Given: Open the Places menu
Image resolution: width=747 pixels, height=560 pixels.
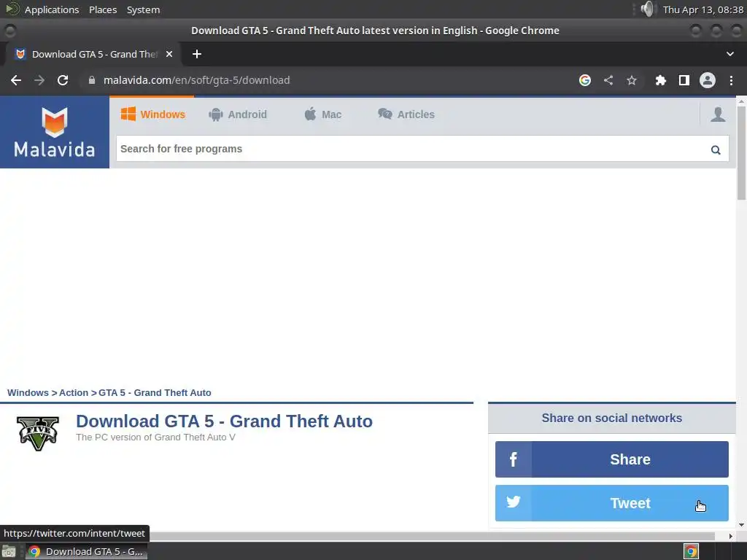Looking at the screenshot, I should (103, 9).
